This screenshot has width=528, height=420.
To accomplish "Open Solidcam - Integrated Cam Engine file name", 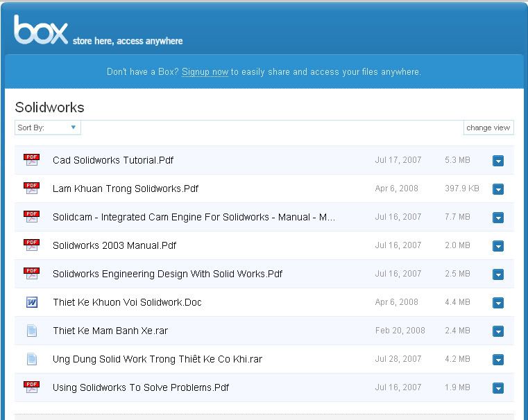I will [x=194, y=217].
